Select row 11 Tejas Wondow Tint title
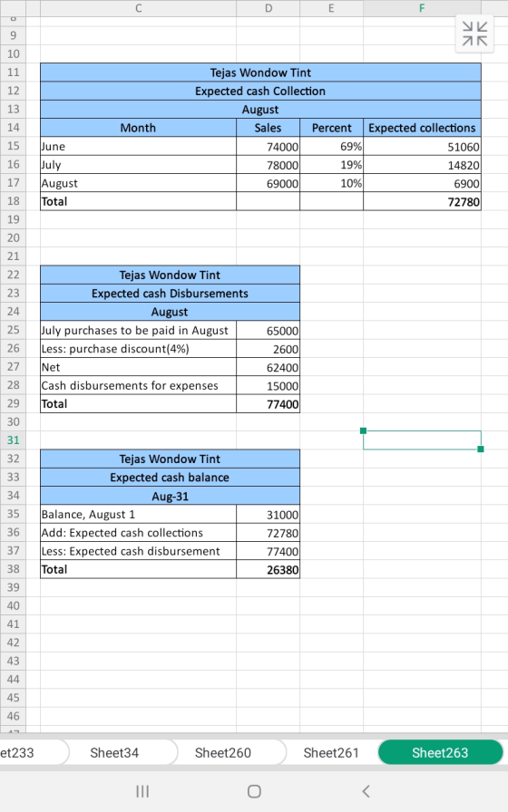 coord(260,72)
